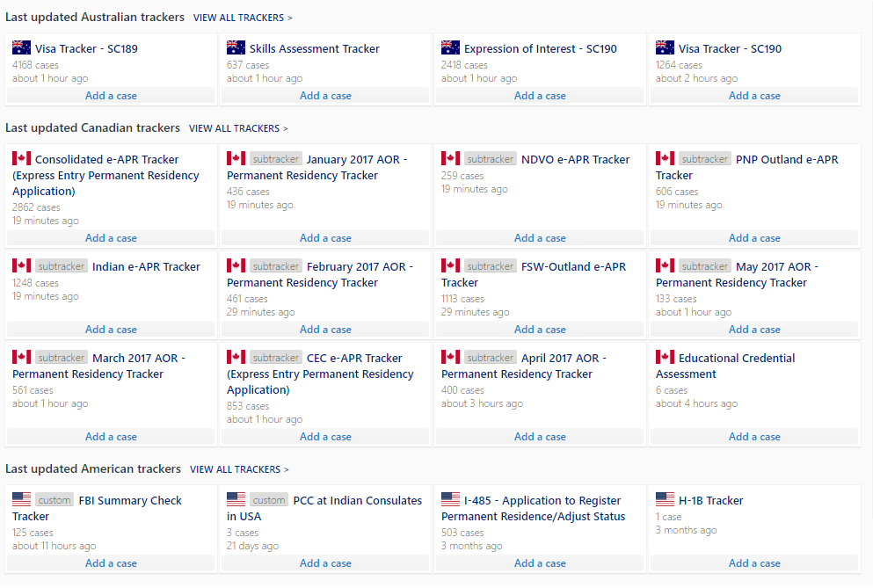Open the NDVO e-APR Tracker title
This screenshot has width=873, height=588.
[575, 160]
